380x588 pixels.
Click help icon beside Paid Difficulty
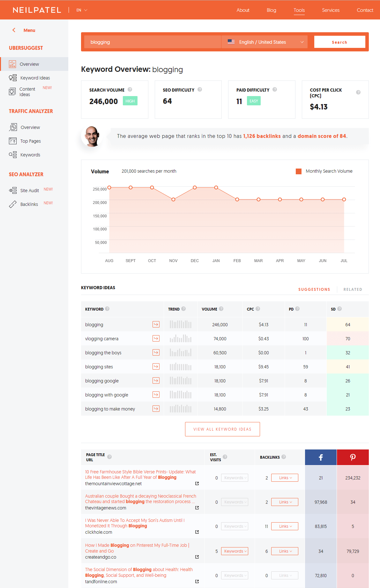(275, 90)
